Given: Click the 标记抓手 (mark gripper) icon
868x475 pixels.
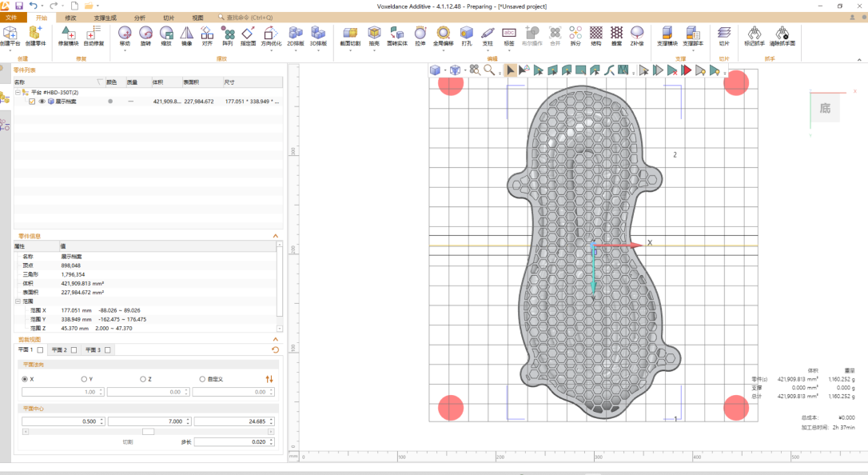Looking at the screenshot, I should pos(754,33).
